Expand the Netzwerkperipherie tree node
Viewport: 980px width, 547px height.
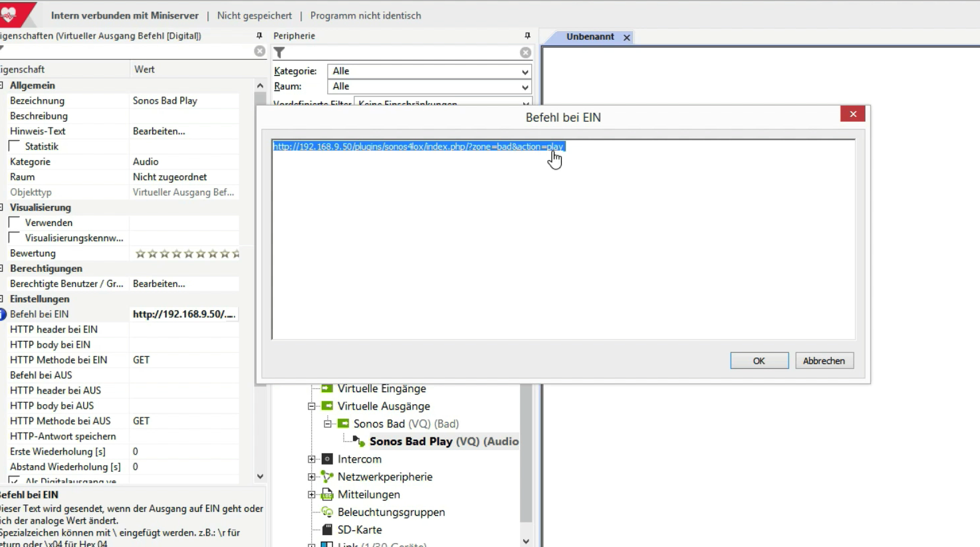tap(311, 477)
